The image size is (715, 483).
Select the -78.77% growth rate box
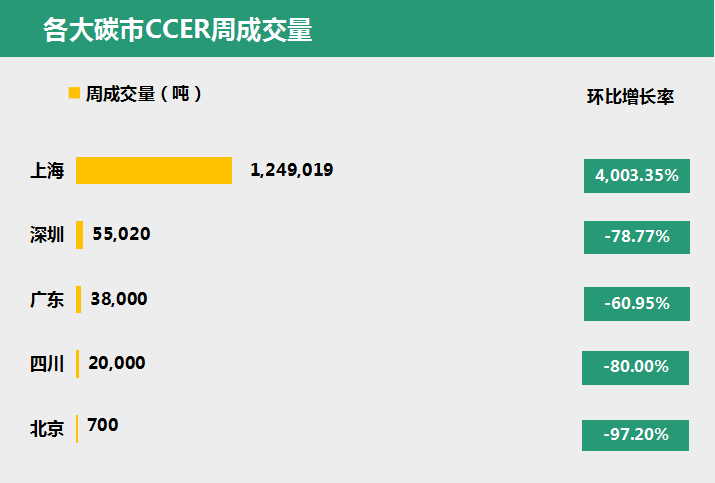tap(637, 237)
